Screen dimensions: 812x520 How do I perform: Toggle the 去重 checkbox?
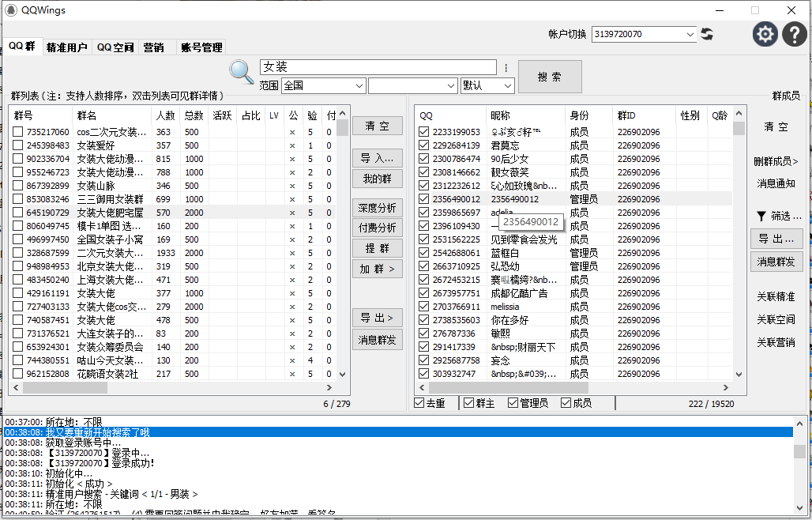coord(419,403)
